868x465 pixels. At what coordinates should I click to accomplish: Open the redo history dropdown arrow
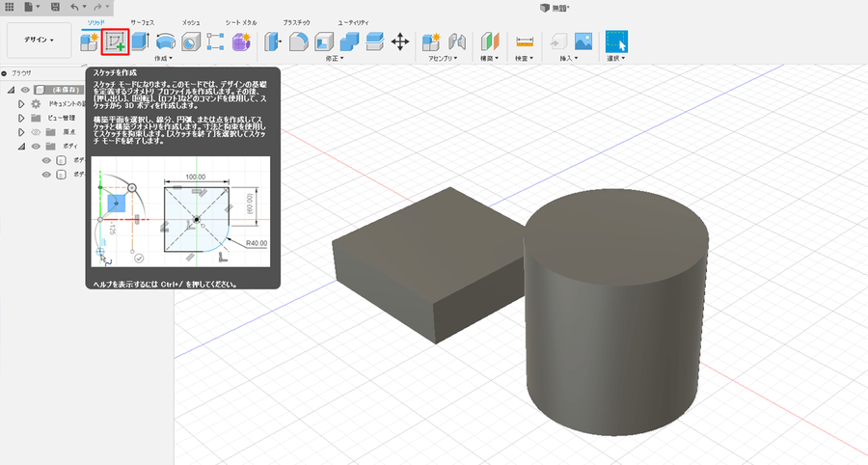click(107, 7)
